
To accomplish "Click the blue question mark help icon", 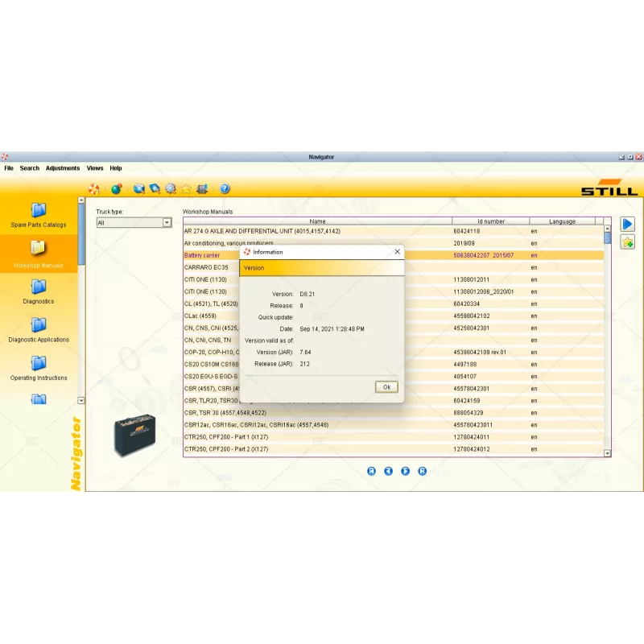I will click(x=225, y=188).
